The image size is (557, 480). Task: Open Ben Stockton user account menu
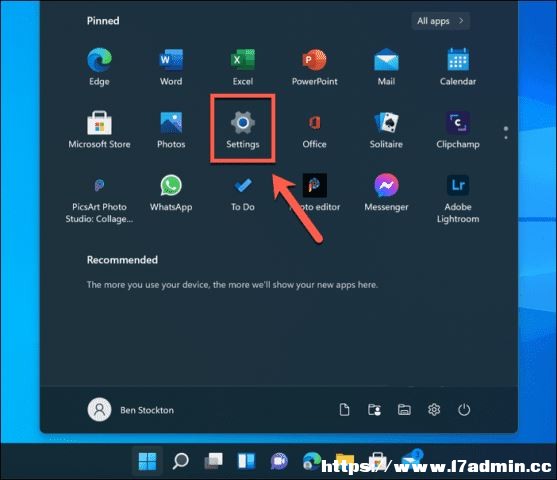click(131, 410)
